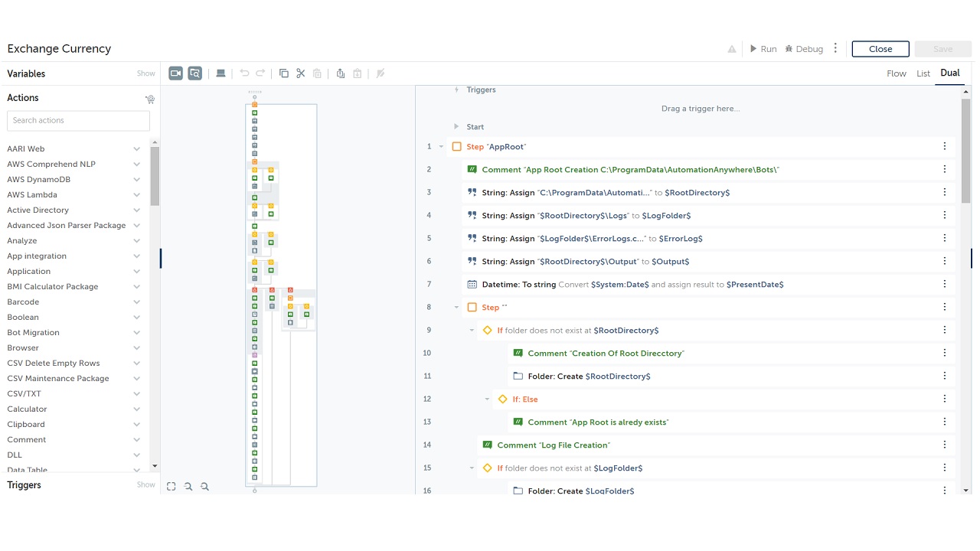Expand the AARI Web action package
The width and height of the screenshot is (980, 551).
click(x=136, y=149)
